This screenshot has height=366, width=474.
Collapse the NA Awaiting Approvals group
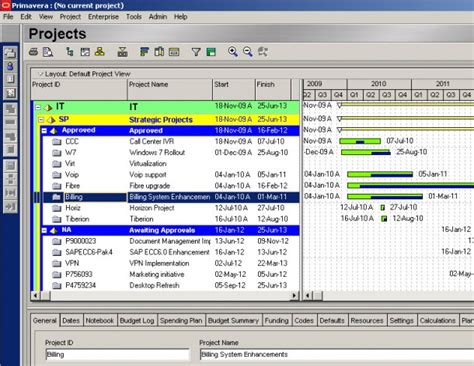click(44, 230)
